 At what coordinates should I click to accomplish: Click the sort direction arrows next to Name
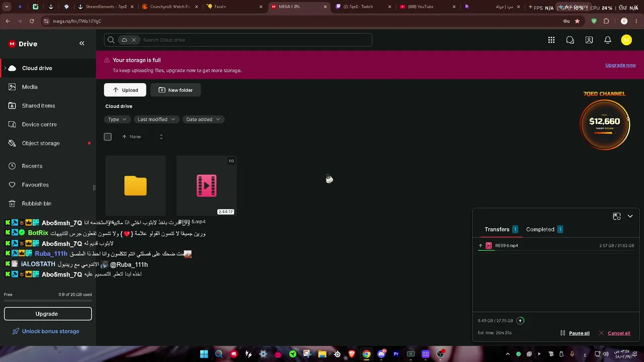[x=161, y=137]
